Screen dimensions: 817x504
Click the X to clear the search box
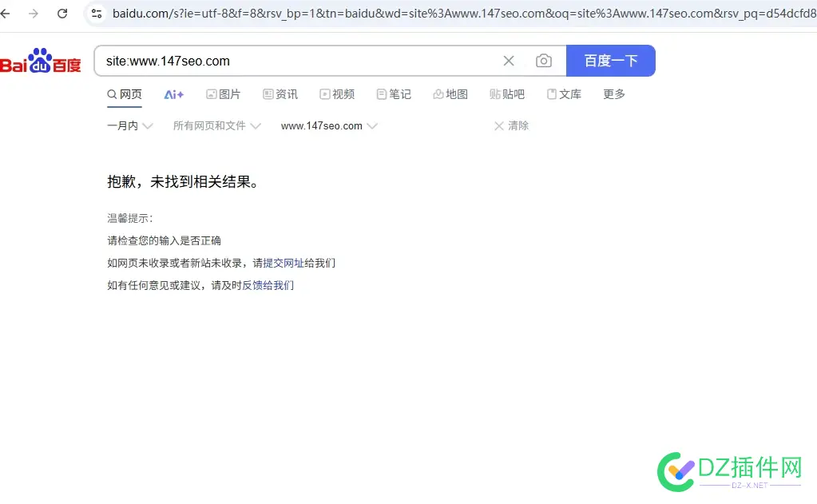[x=509, y=61]
